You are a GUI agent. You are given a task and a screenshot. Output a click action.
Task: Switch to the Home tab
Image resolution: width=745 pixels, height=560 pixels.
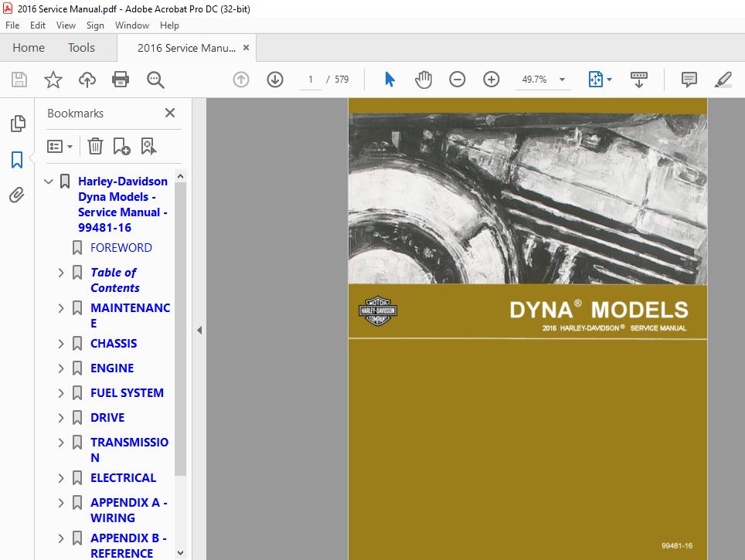[29, 47]
